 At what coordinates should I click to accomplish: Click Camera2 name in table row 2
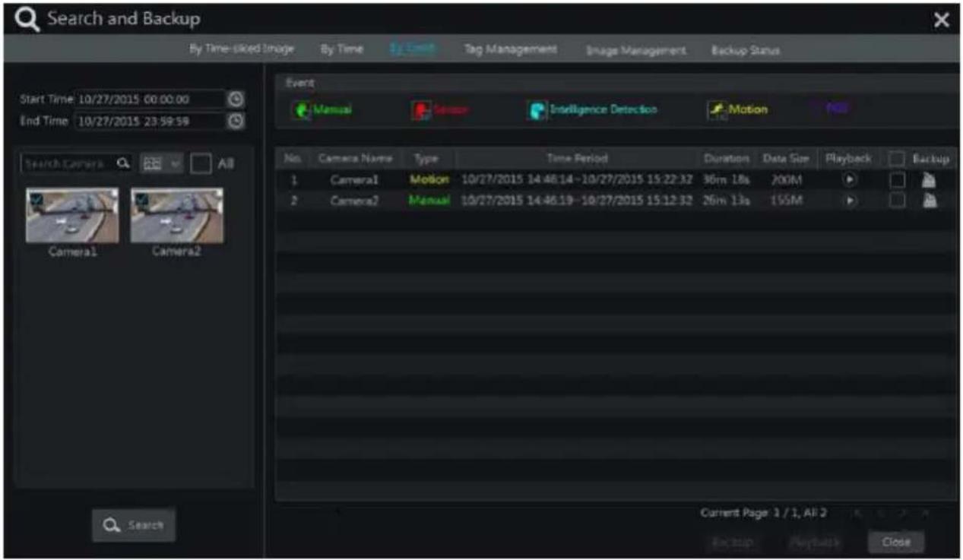tap(354, 201)
